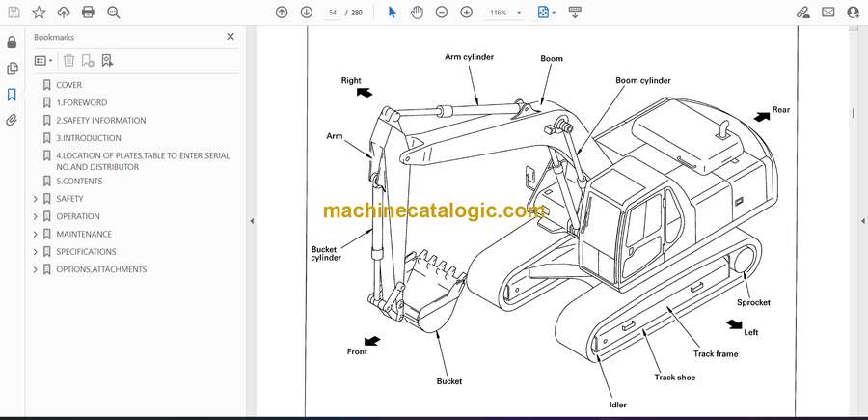Edit the page number field showing 54

pos(333,13)
